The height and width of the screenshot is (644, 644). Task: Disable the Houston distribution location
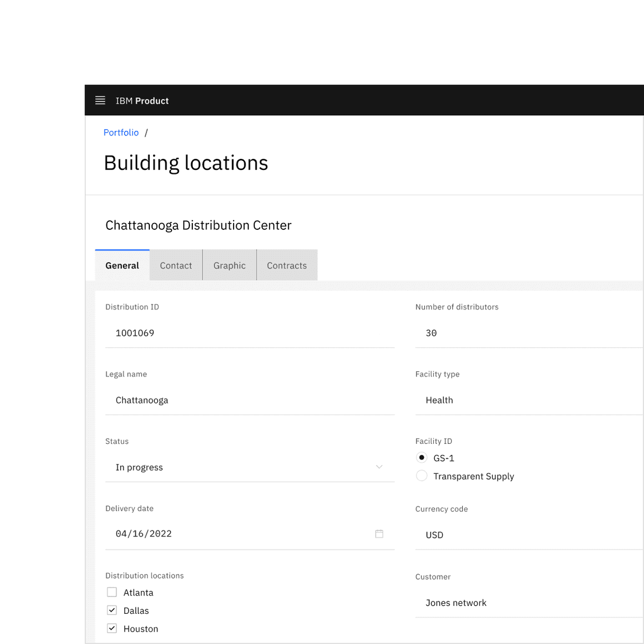pyautogui.click(x=112, y=628)
